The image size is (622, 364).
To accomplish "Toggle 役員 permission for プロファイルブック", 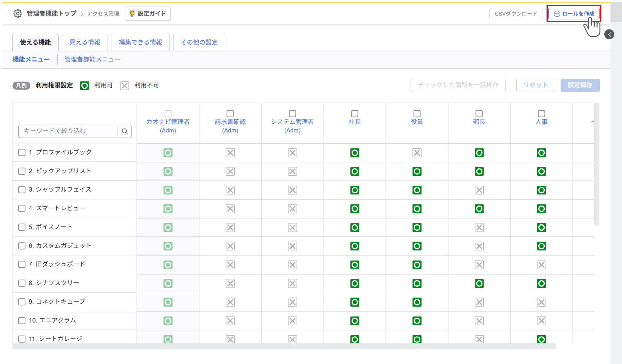I will coord(416,153).
